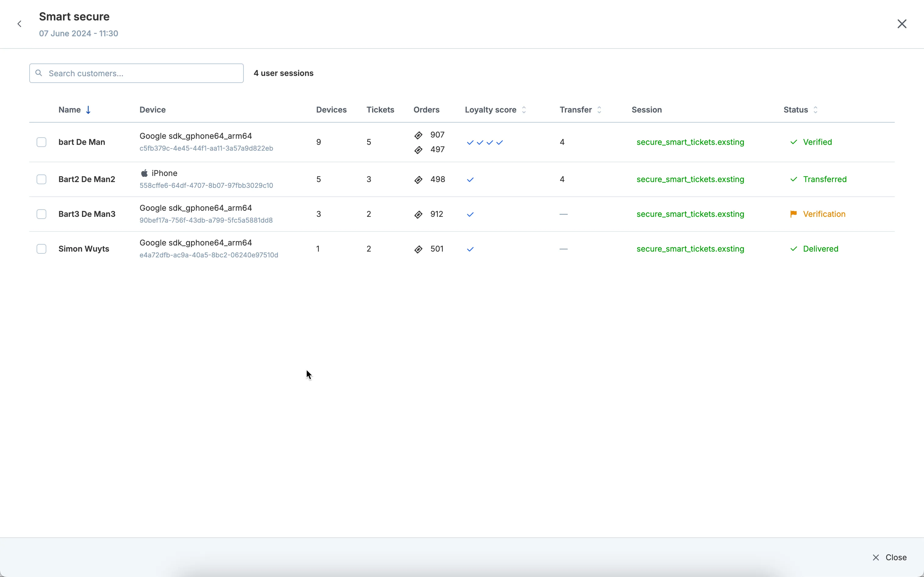924x577 pixels.
Task: Click the ticket icon beside order 497
Action: 418,150
